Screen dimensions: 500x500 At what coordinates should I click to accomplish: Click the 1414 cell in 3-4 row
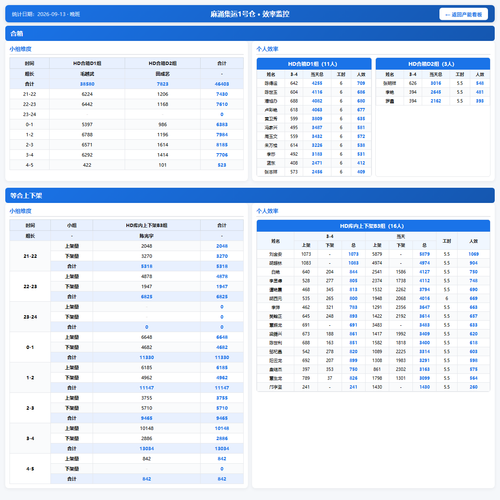point(162,155)
